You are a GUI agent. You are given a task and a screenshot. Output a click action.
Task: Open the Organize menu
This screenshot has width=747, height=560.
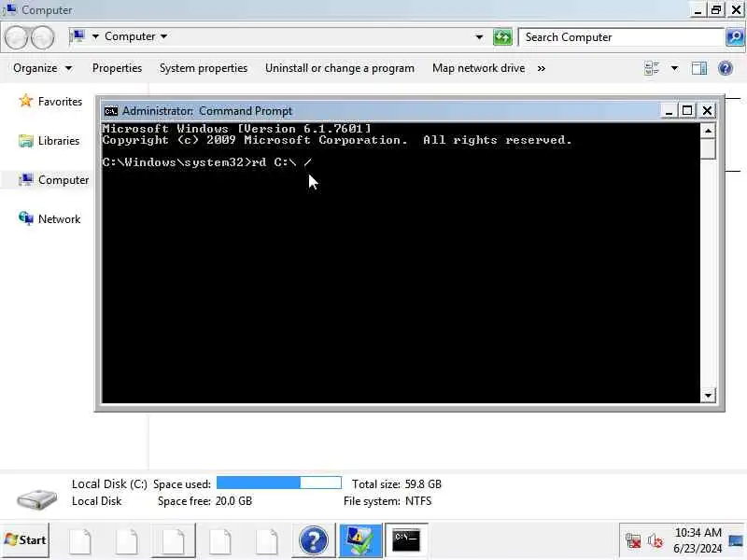click(42, 68)
